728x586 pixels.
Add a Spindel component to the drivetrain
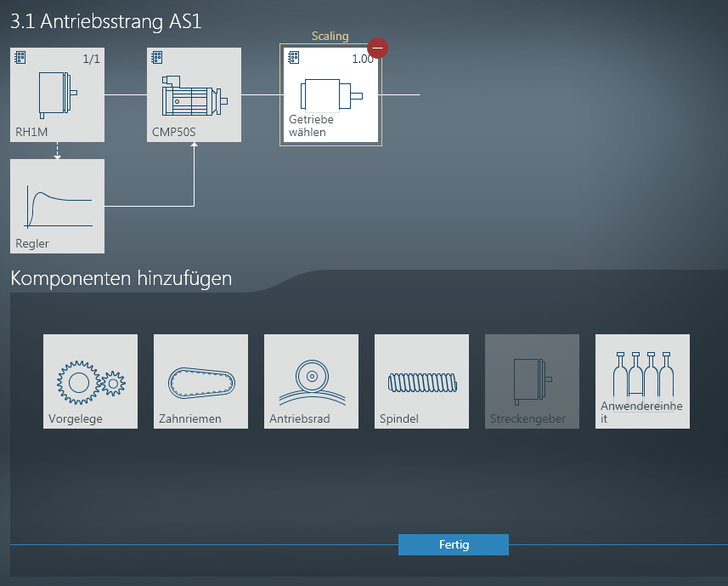click(x=421, y=381)
